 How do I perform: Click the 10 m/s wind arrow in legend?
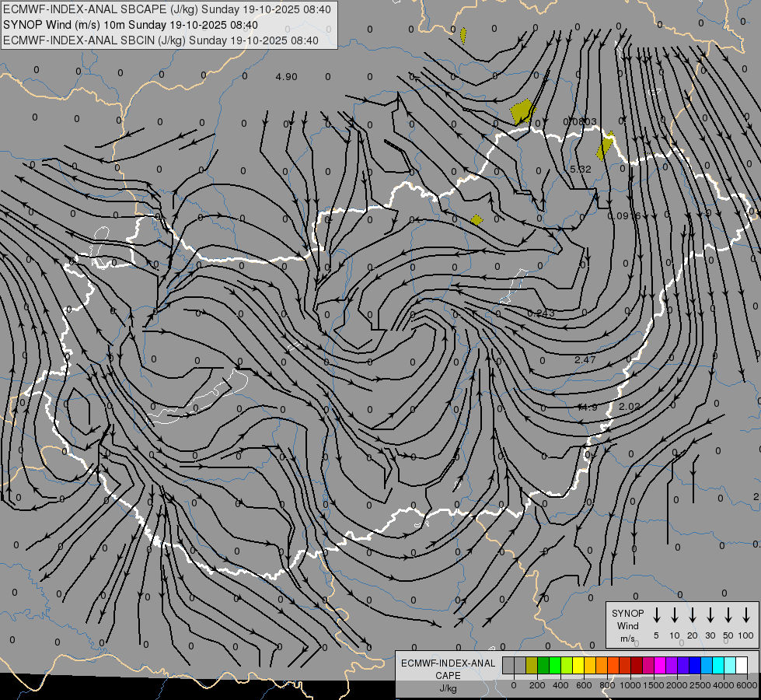[675, 615]
